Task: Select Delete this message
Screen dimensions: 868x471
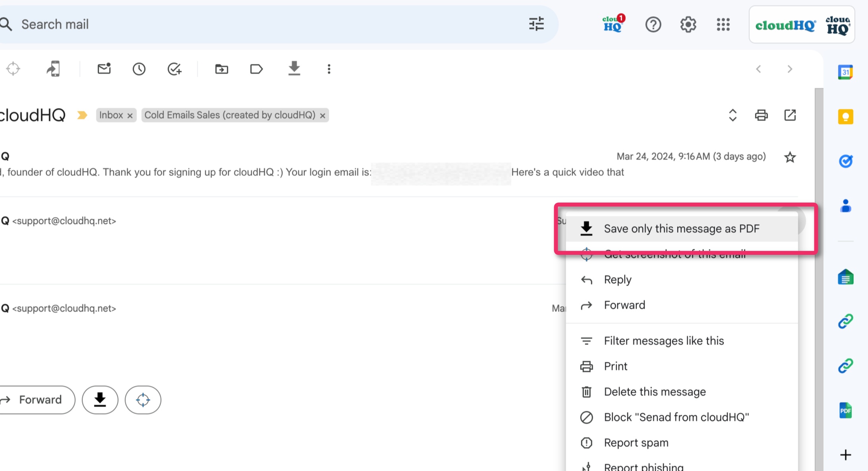Action: [x=682, y=392]
